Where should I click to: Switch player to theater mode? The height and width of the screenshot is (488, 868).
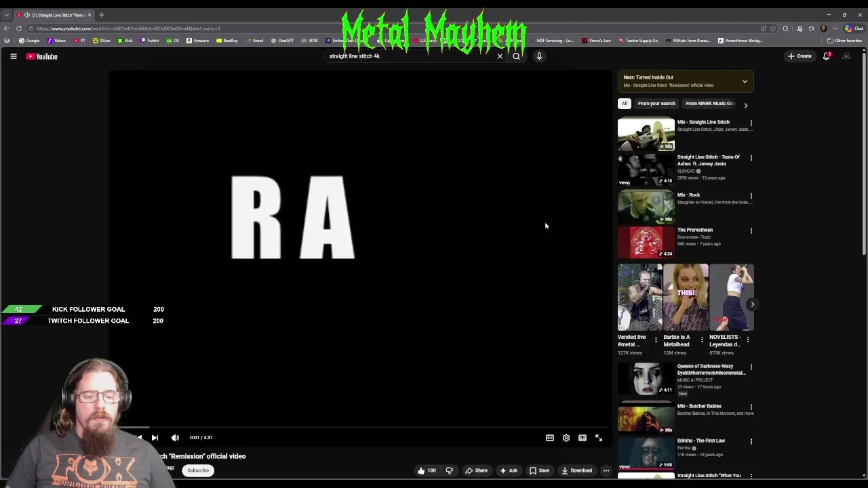click(x=583, y=438)
